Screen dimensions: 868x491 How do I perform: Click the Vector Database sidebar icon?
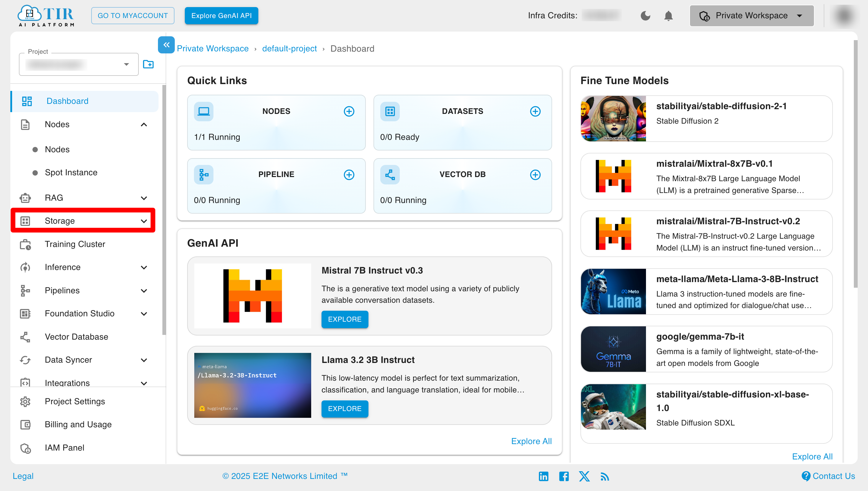point(25,337)
